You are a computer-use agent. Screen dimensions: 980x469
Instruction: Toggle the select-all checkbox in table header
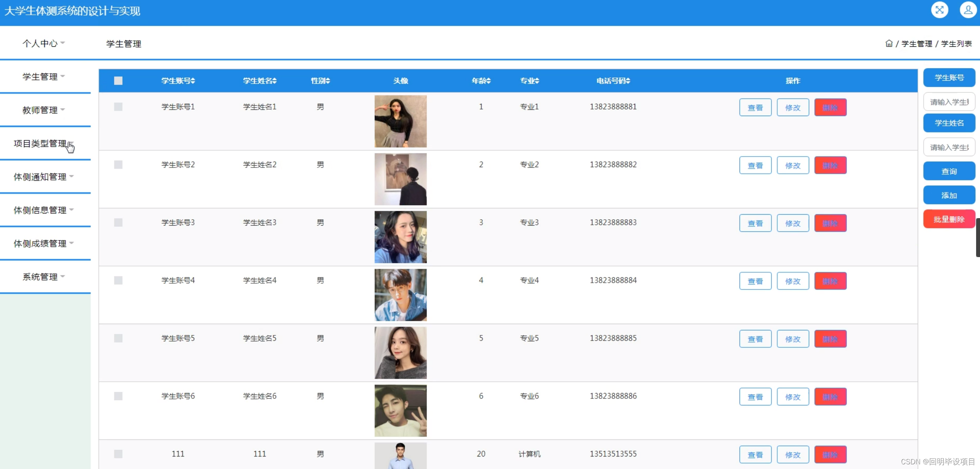pyautogui.click(x=118, y=81)
